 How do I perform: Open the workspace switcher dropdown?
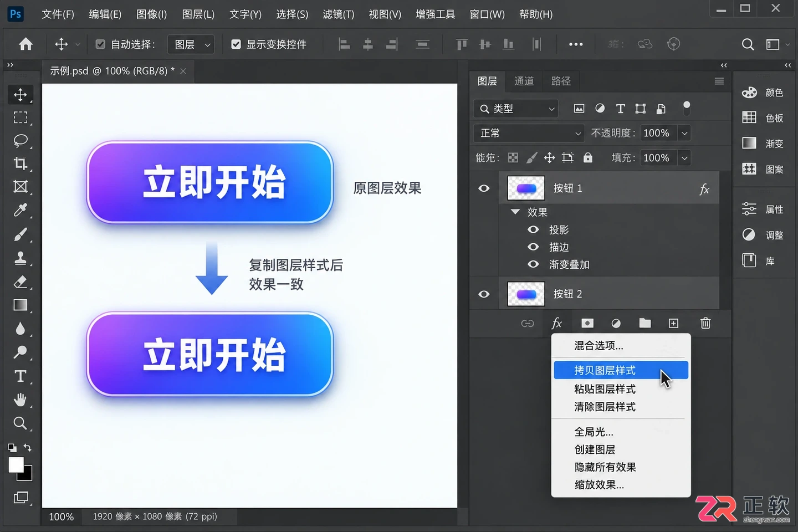[x=778, y=44]
